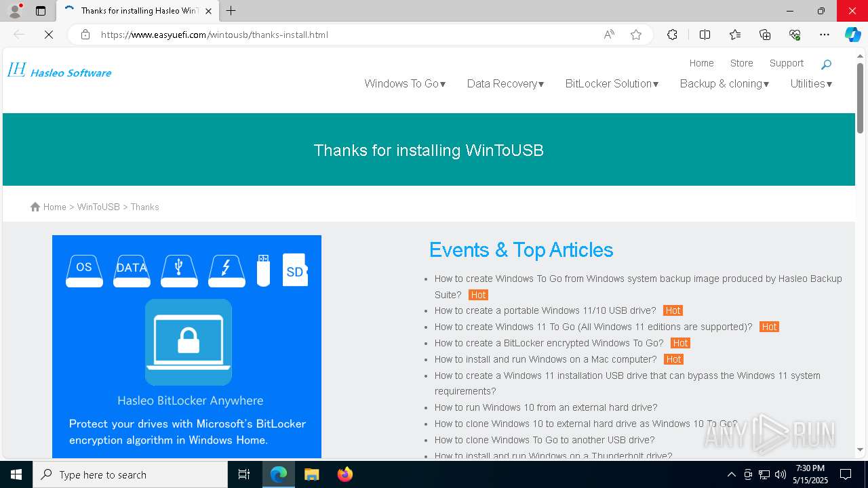Open Browser essentials heart icon

pyautogui.click(x=795, y=35)
